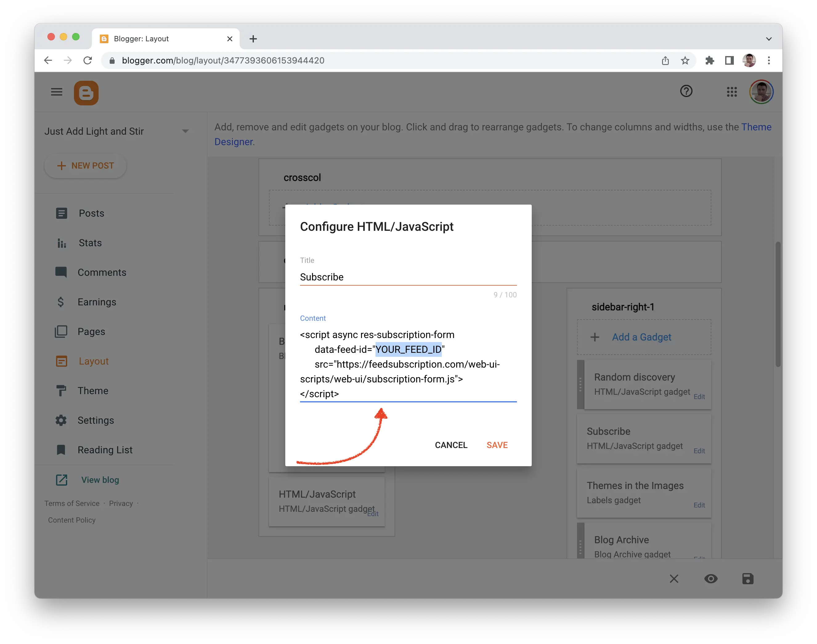Open Chrome three-dot menu
The height and width of the screenshot is (644, 817).
pyautogui.click(x=769, y=60)
